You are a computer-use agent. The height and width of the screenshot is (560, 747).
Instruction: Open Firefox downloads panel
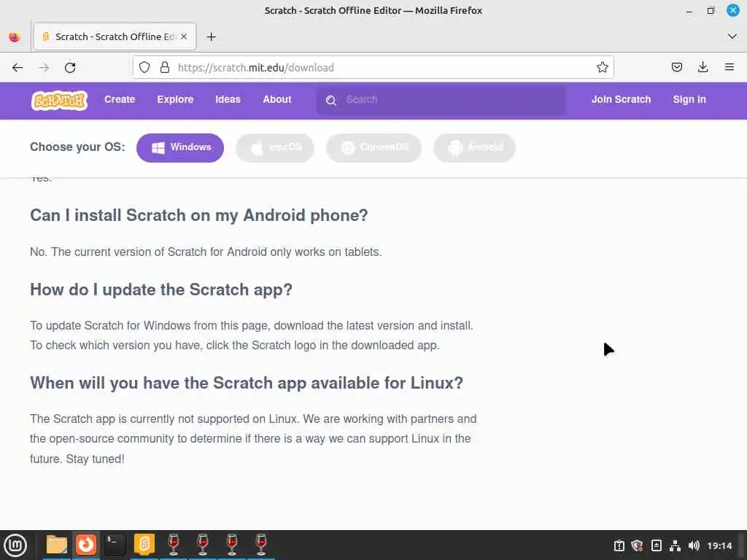tap(703, 67)
